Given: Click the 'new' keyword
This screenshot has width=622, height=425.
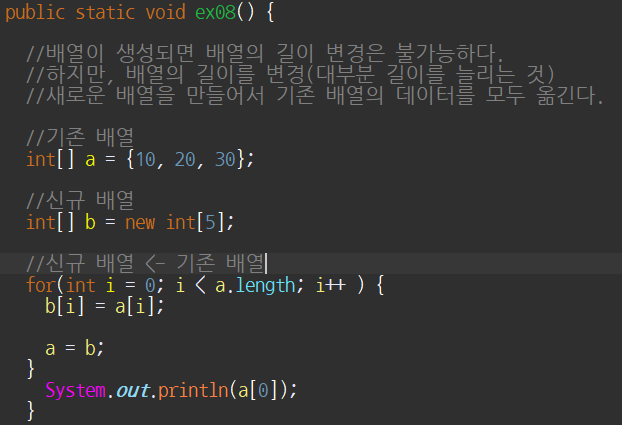Looking at the screenshot, I should [x=140, y=222].
